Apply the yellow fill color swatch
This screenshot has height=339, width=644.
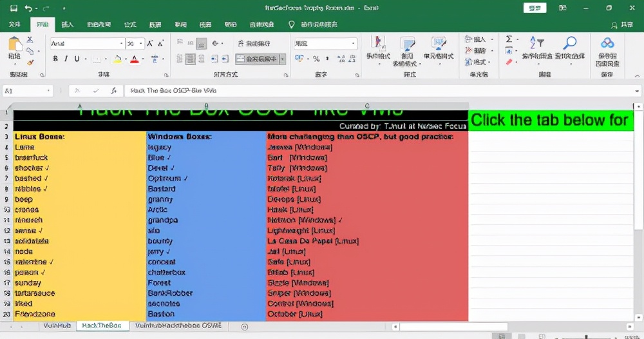tap(117, 59)
